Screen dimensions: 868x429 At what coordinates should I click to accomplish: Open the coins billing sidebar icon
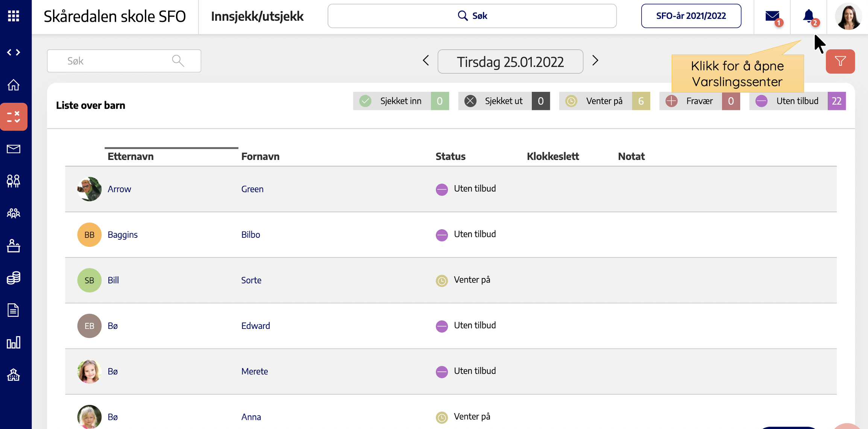point(14,278)
